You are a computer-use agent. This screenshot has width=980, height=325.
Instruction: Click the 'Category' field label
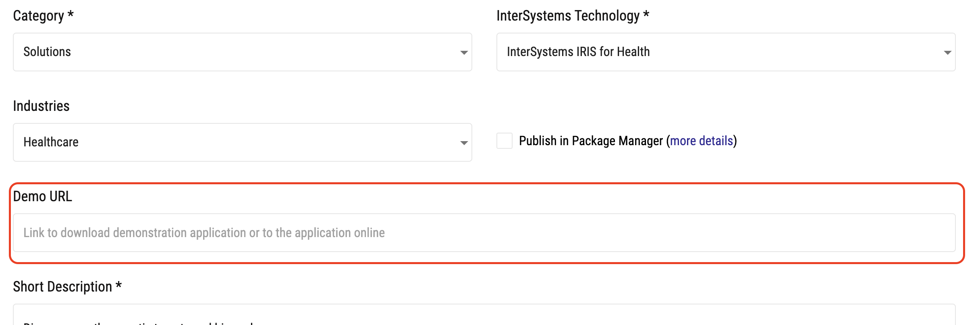click(38, 16)
